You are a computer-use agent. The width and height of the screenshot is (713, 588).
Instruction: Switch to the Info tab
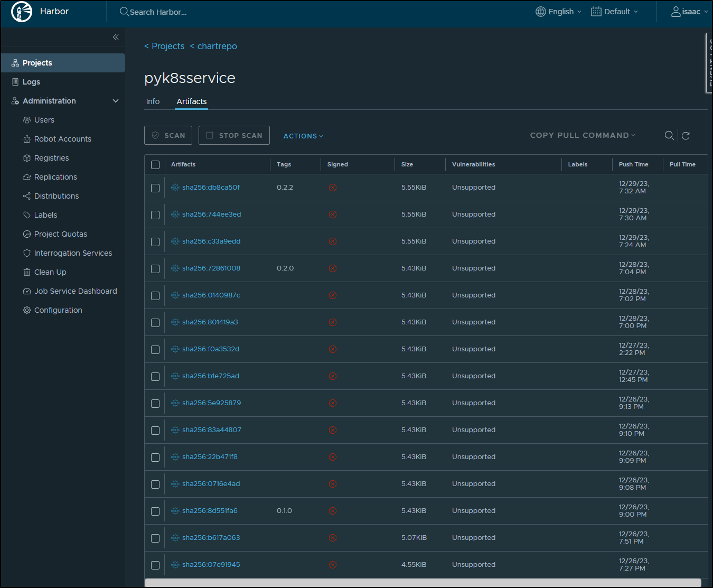pos(153,101)
